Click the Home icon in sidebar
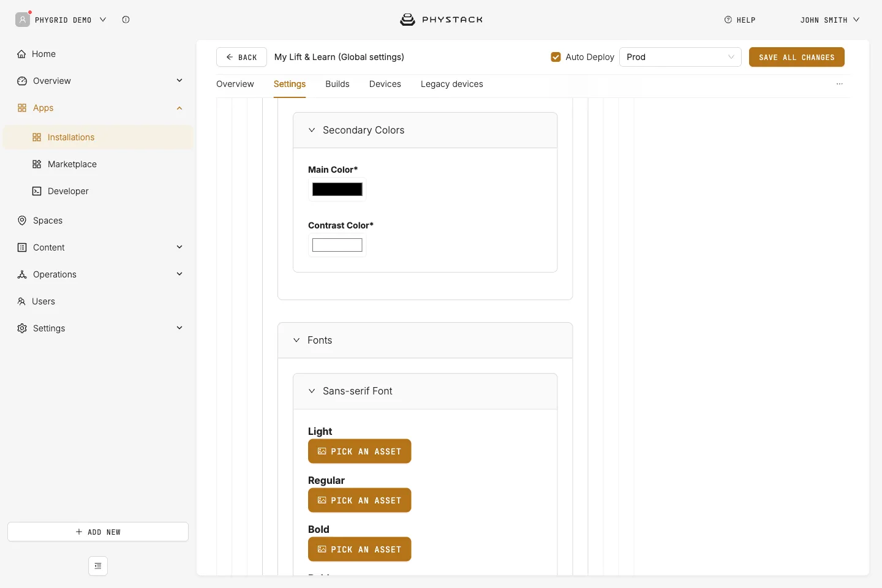 21,54
